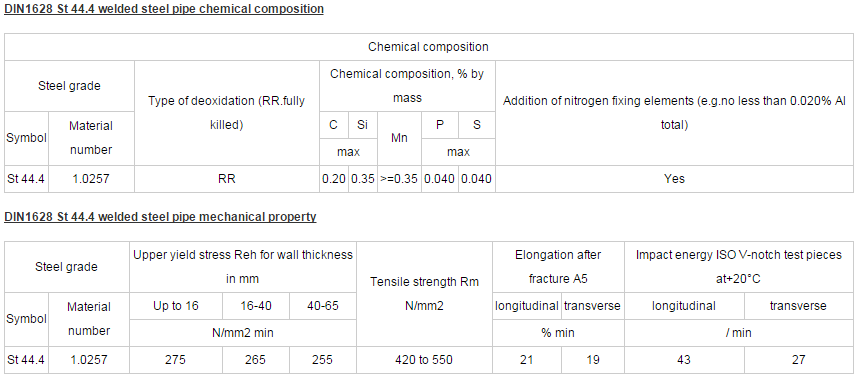857x378 pixels.
Task: Select the 'Chemical composition' top header cell
Action: pos(428,47)
